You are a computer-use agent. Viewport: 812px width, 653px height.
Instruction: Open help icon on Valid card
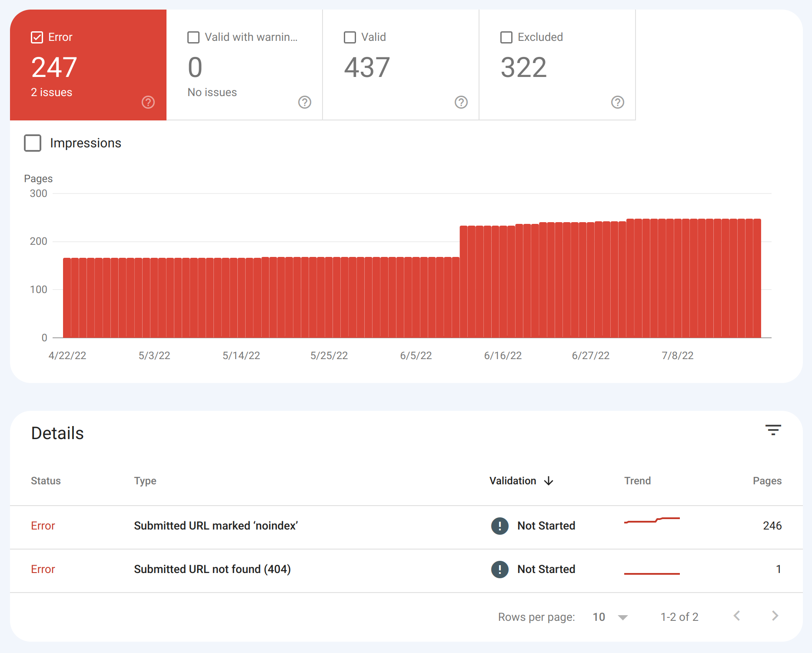pos(461,102)
